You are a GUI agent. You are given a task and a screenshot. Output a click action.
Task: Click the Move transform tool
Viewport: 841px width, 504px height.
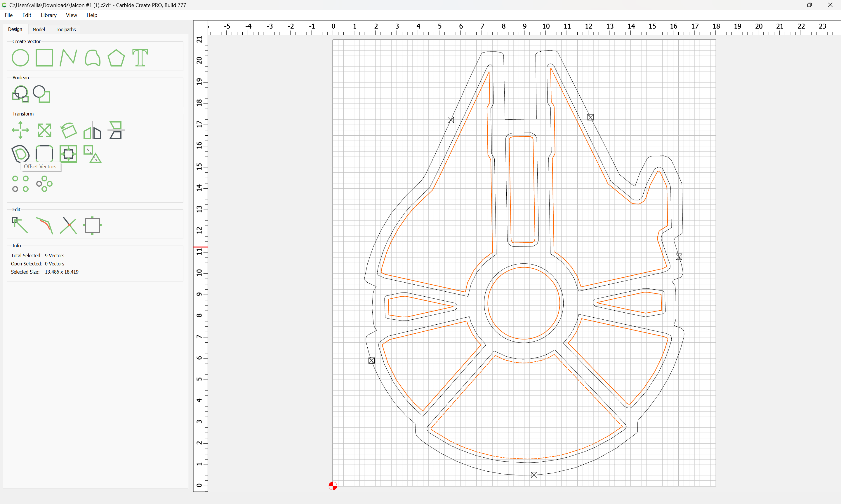click(20, 130)
